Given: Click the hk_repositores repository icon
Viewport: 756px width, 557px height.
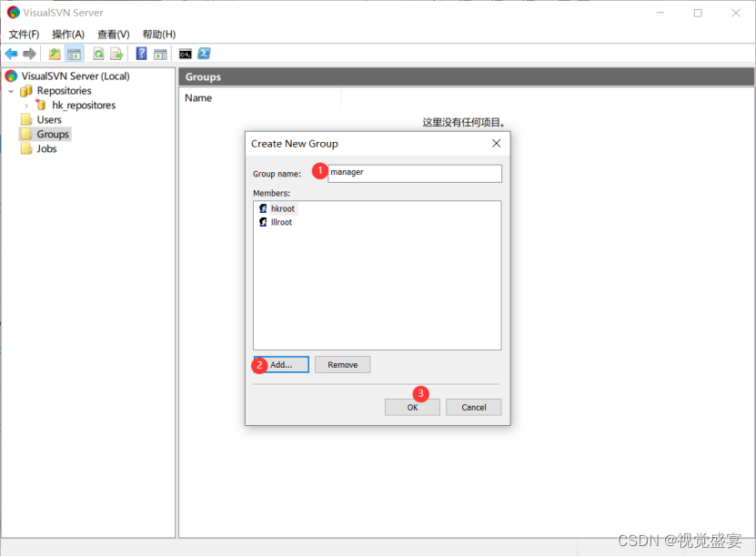Looking at the screenshot, I should pyautogui.click(x=41, y=105).
